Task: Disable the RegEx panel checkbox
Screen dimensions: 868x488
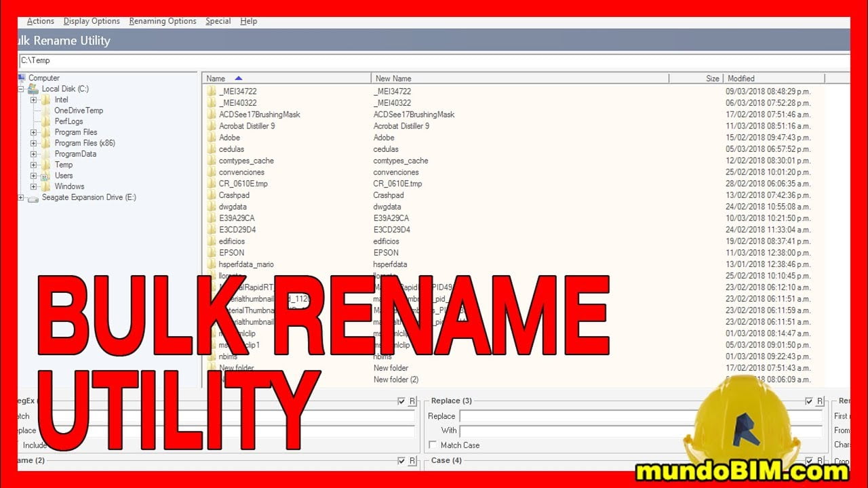Action: tap(401, 401)
